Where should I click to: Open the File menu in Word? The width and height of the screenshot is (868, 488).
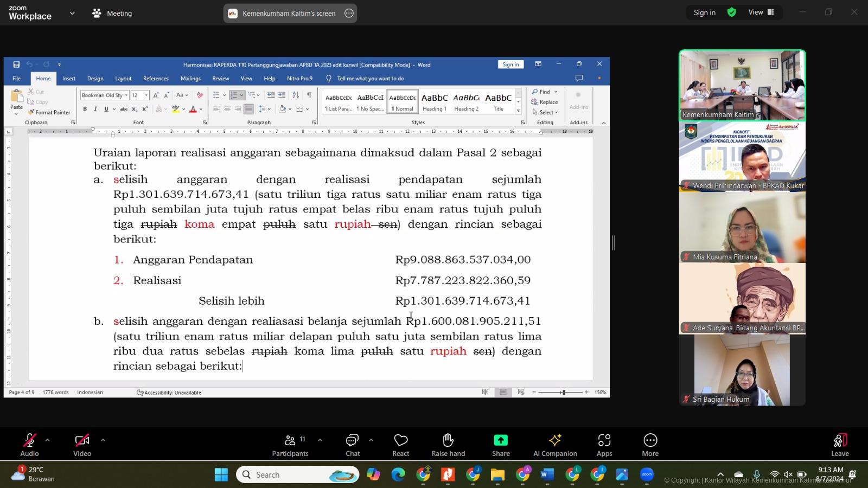click(17, 79)
